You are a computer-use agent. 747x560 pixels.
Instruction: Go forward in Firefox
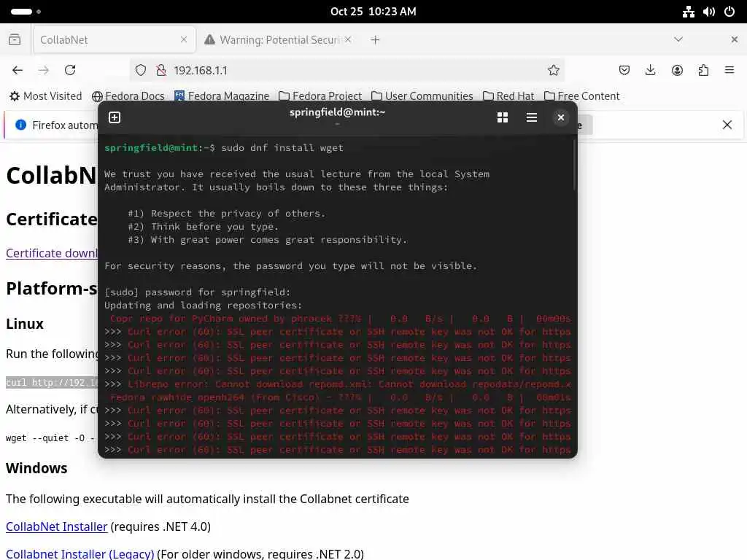pyautogui.click(x=43, y=70)
